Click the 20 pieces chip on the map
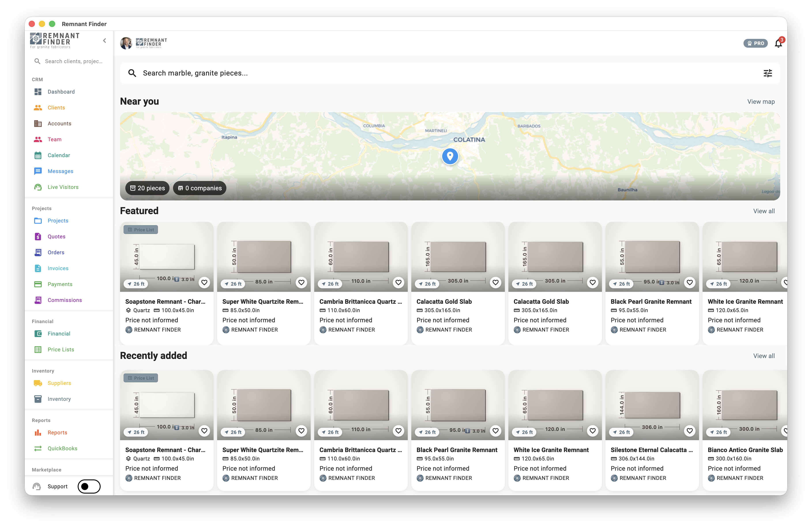The image size is (812, 528). click(x=147, y=188)
